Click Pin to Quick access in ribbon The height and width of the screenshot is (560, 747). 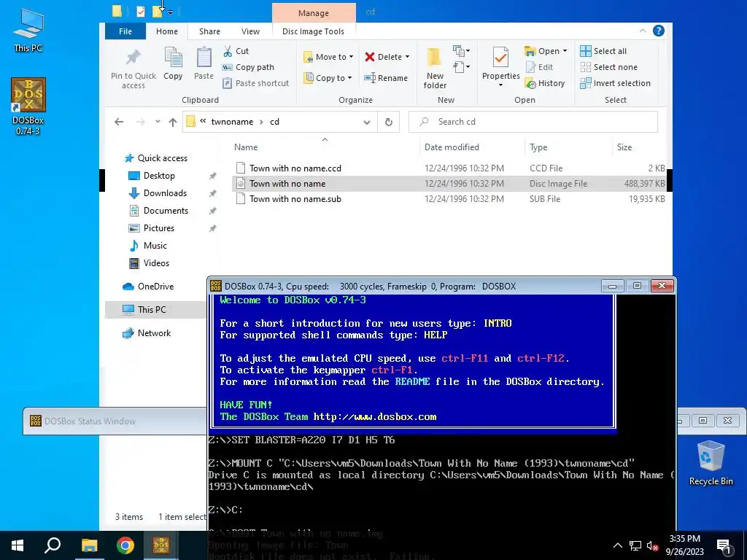[133, 69]
